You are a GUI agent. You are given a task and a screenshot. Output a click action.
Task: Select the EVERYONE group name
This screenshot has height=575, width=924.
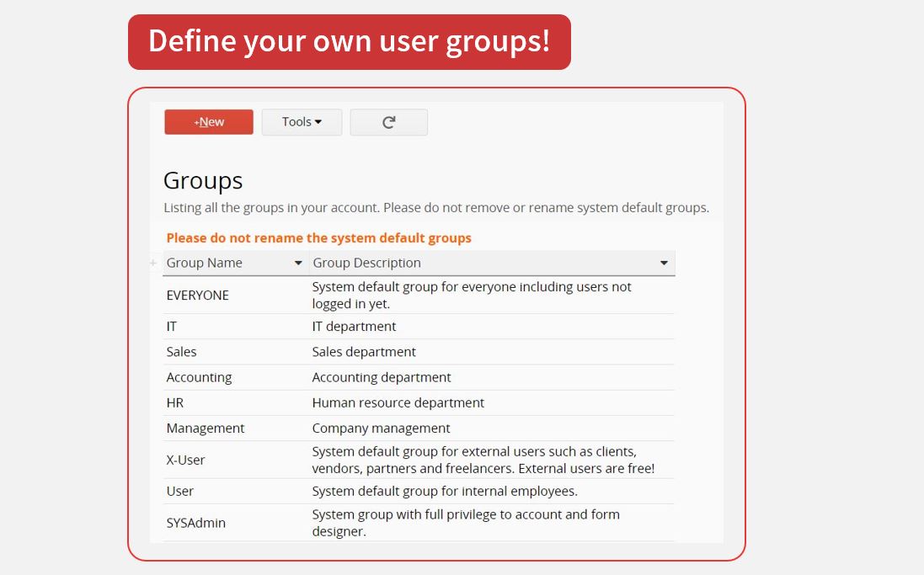[197, 295]
